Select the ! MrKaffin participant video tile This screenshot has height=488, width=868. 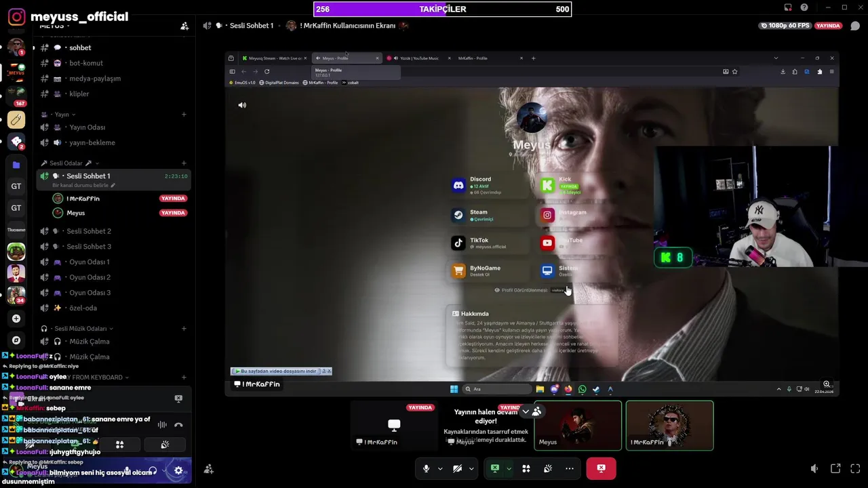click(x=669, y=426)
